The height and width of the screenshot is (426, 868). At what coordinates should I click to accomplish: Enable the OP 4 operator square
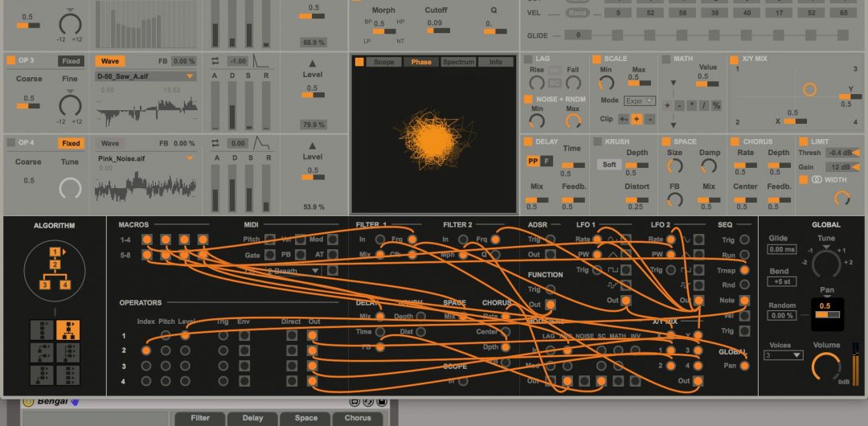tap(11, 142)
